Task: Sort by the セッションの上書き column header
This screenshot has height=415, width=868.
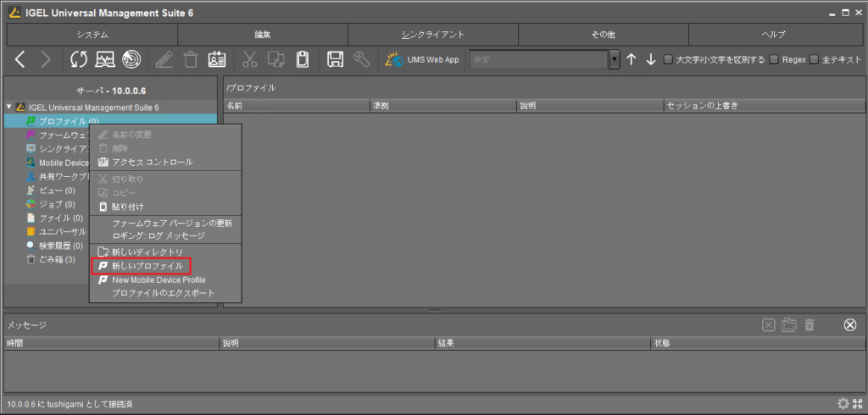Action: click(764, 105)
